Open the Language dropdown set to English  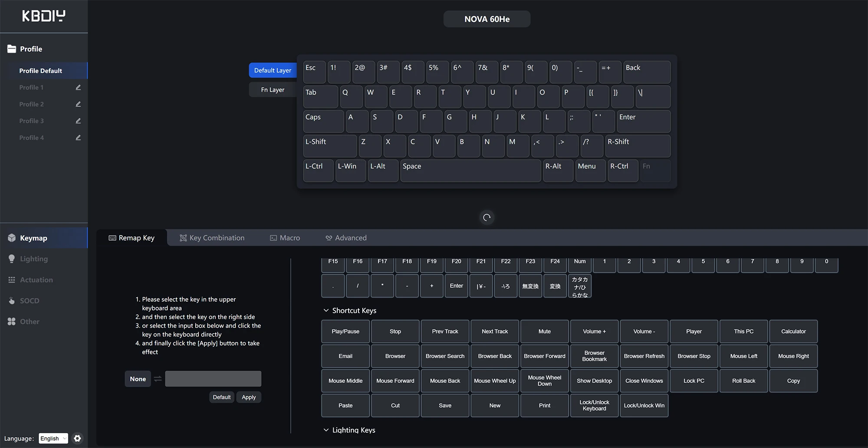(x=53, y=438)
